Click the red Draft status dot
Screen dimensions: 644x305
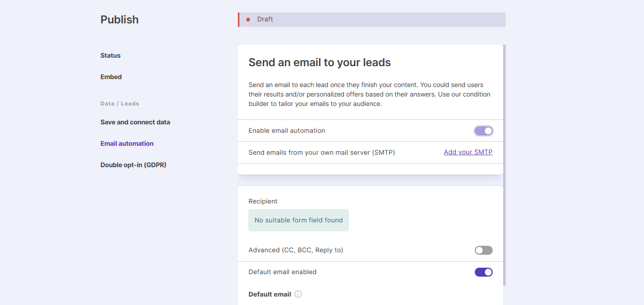point(248,19)
